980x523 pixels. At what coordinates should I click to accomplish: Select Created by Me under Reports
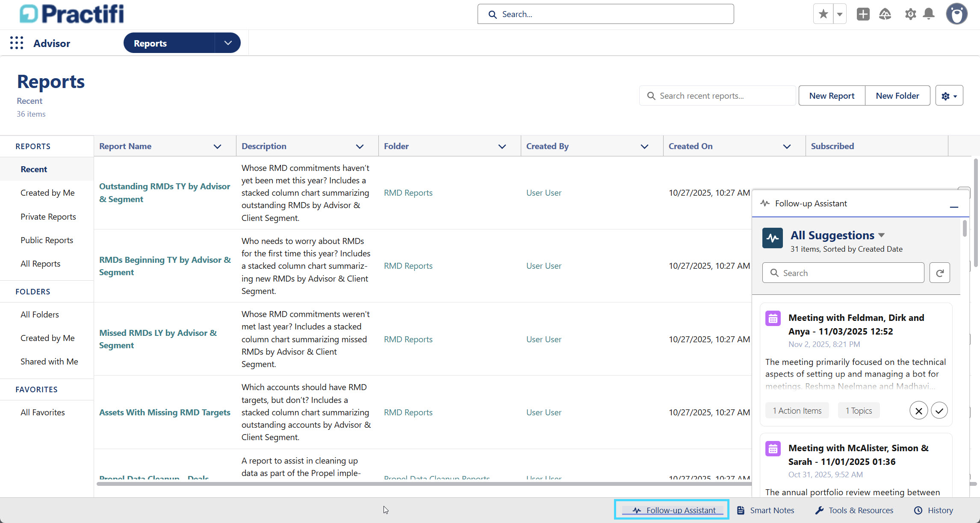(x=47, y=193)
